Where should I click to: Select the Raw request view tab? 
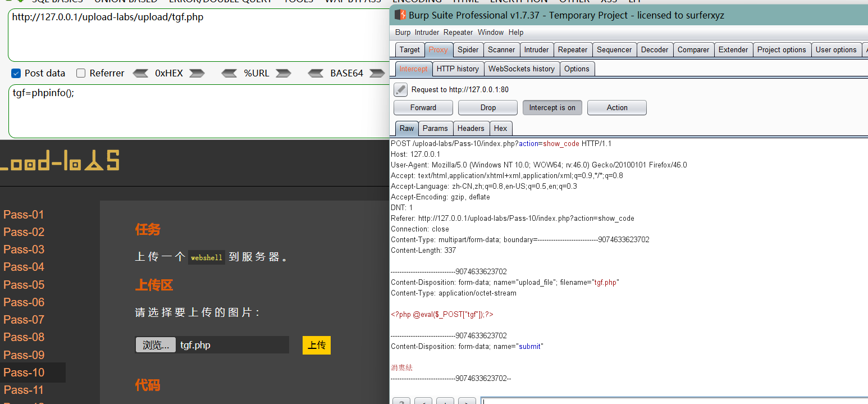[407, 128]
